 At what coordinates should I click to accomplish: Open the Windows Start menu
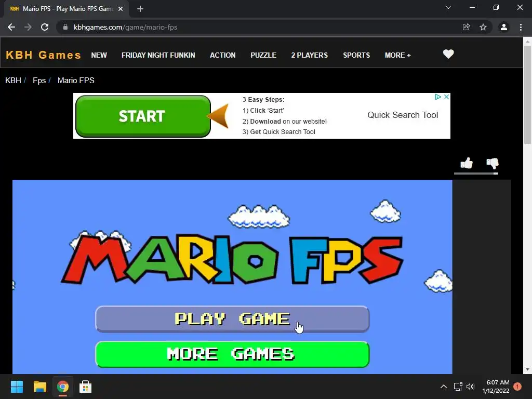(x=17, y=387)
